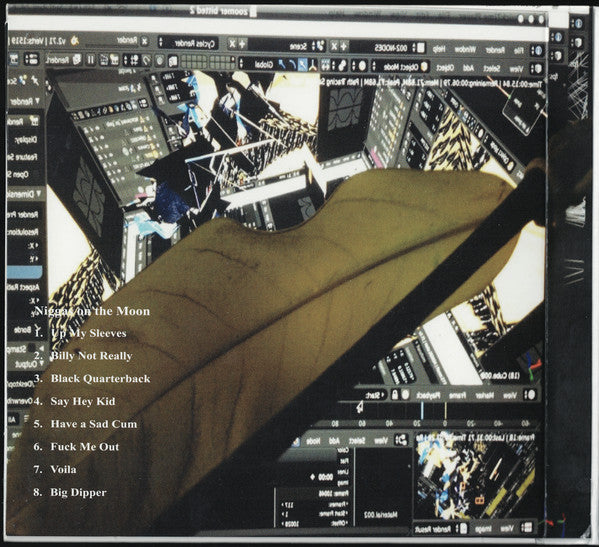Click the image browse icon beside Render Result
The image size is (599, 547).
tap(462, 528)
